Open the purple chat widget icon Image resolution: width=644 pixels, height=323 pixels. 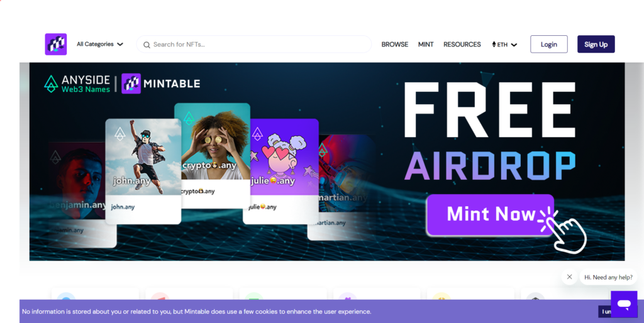click(x=624, y=304)
